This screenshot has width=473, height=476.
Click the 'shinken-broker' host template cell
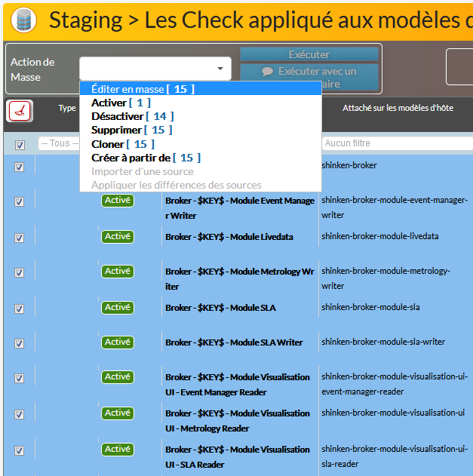click(x=349, y=165)
